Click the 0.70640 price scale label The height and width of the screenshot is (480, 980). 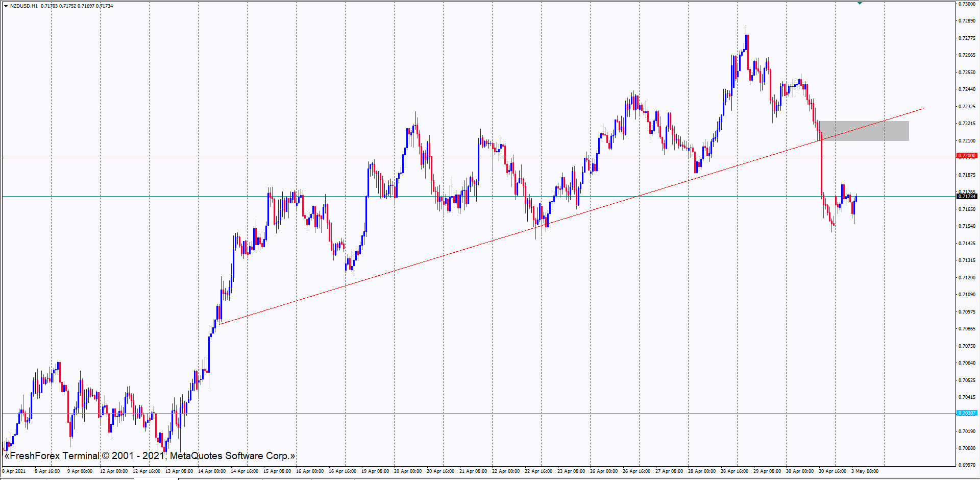967,363
